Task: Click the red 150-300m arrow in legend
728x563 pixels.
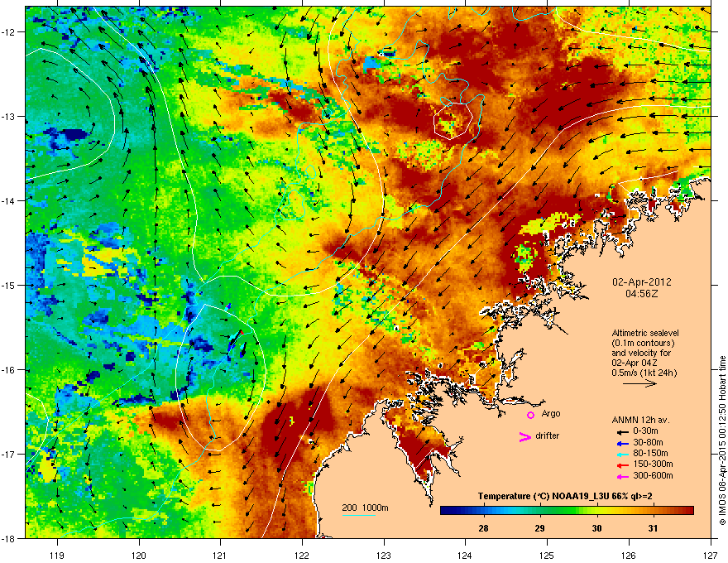Action: pyautogui.click(x=623, y=465)
